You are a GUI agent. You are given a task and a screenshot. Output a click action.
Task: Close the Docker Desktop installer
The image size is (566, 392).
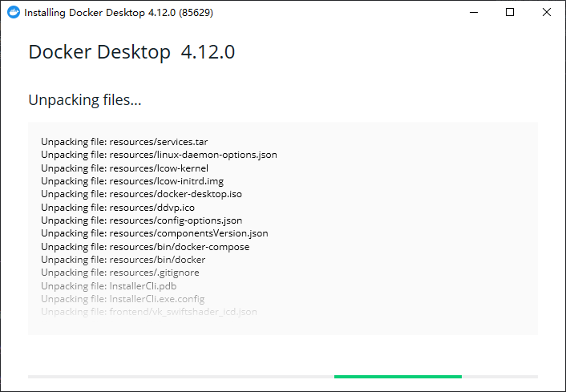[x=547, y=13]
